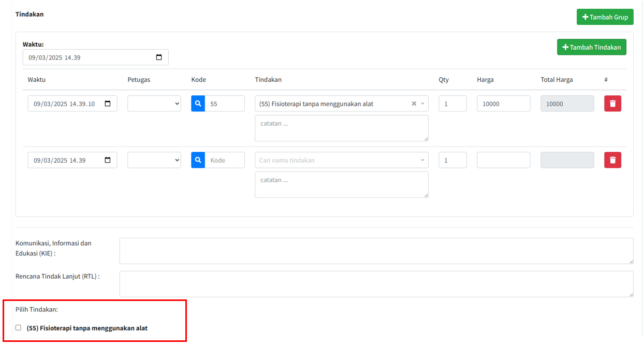Click the Rencana Tindak Lanjut textarea

pos(376,284)
